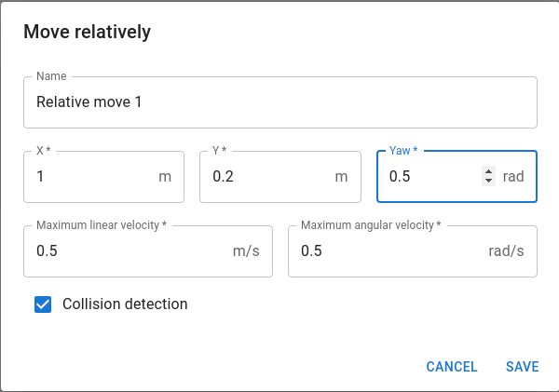Cancel the Move relatively dialog

coord(451,367)
